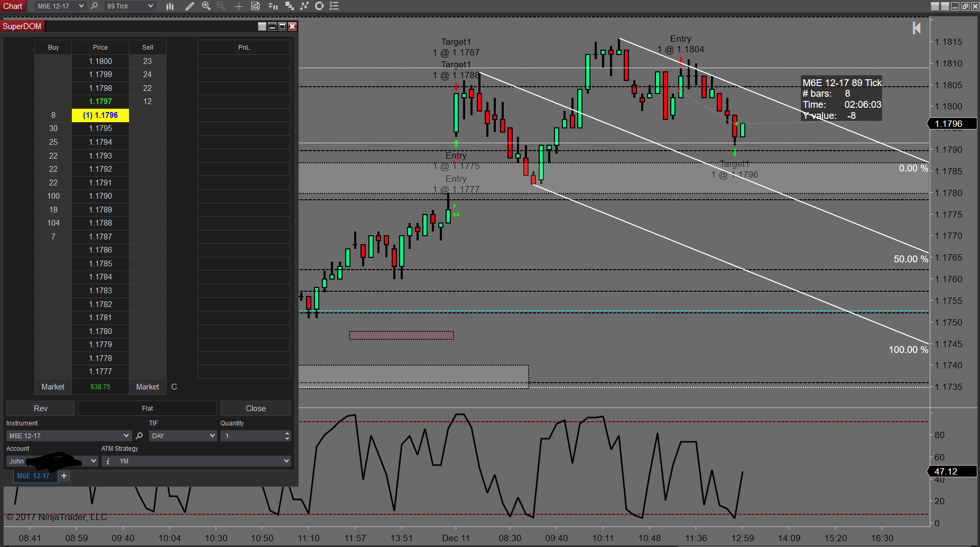
Task: Click the buy cell with 8 contracts
Action: [x=53, y=115]
